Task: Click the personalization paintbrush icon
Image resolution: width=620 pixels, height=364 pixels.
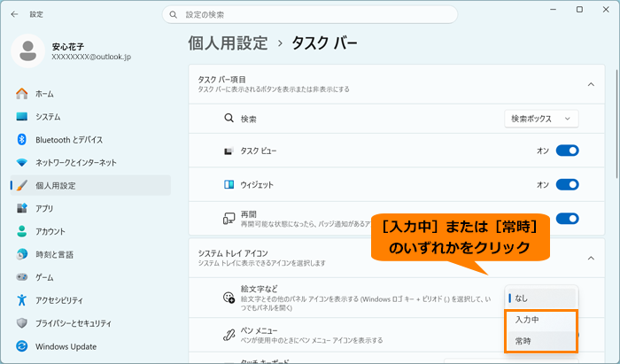Action: pyautogui.click(x=22, y=185)
